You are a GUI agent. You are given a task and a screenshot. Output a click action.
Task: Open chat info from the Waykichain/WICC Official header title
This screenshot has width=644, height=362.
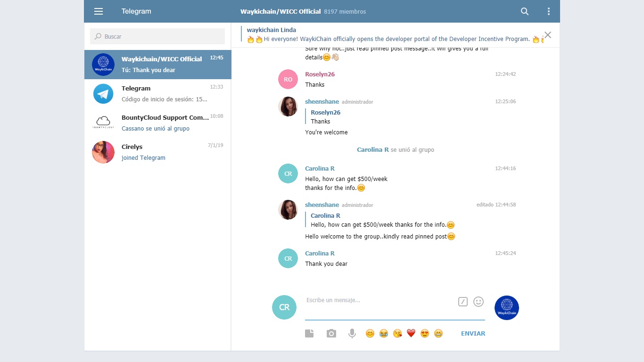pos(281,11)
